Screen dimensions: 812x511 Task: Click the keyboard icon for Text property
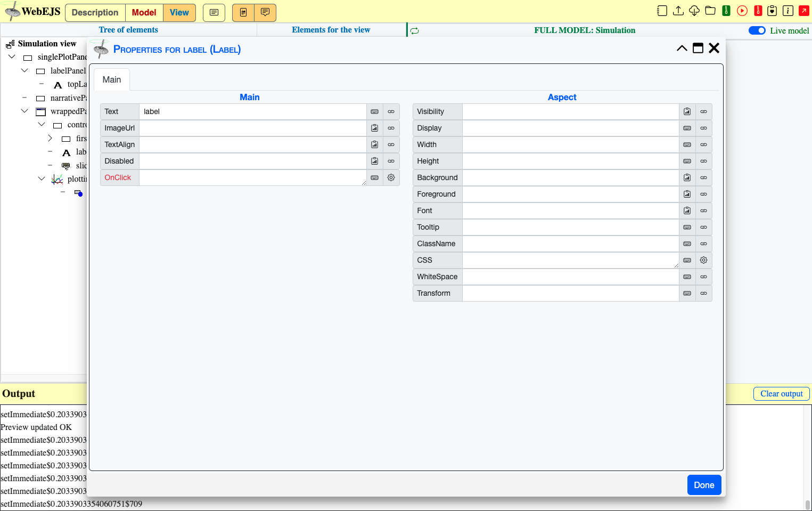point(374,111)
